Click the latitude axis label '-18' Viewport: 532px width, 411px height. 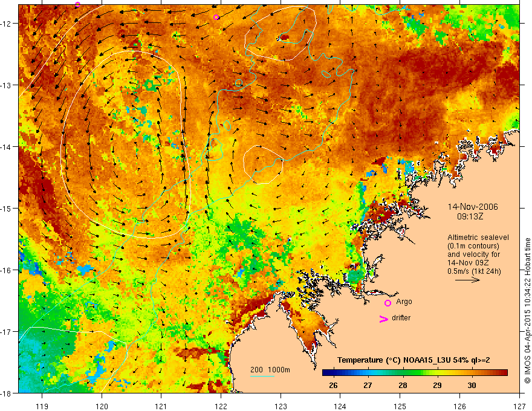(x=5, y=393)
